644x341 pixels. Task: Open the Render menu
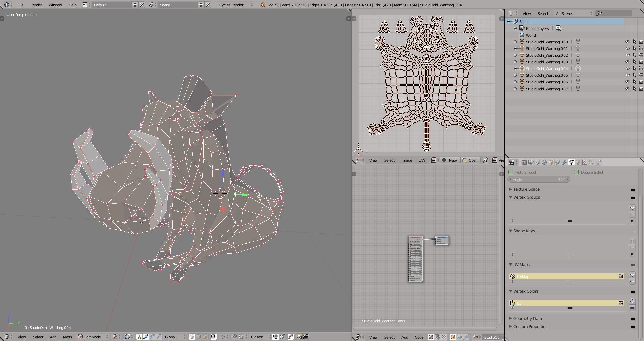pos(36,5)
